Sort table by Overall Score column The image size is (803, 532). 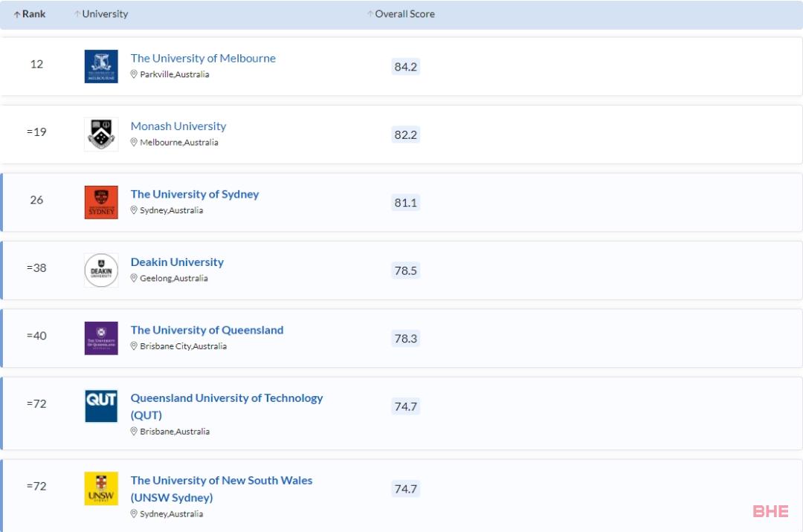point(401,14)
